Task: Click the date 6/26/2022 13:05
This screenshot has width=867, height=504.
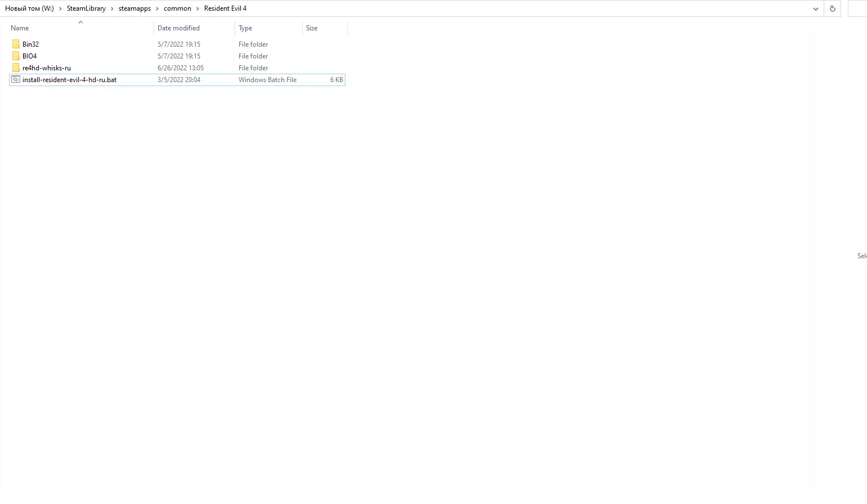Action: 181,67
